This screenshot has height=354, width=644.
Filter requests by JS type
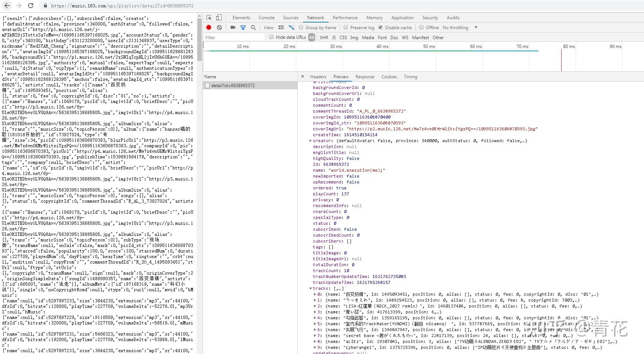334,37
